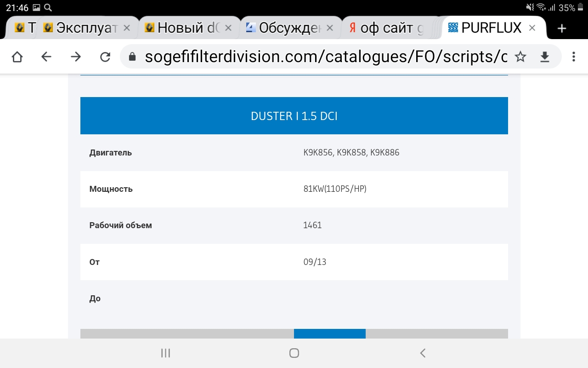588x368 pixels.
Task: Select the Рабочий объем label
Action: pyautogui.click(x=121, y=225)
